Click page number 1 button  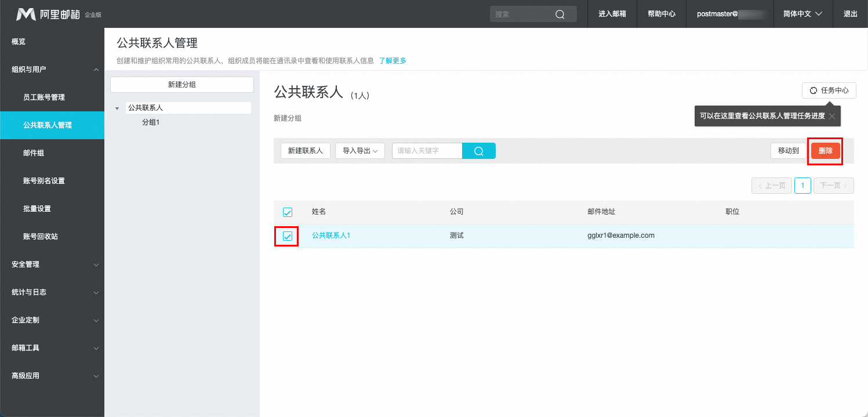(802, 186)
